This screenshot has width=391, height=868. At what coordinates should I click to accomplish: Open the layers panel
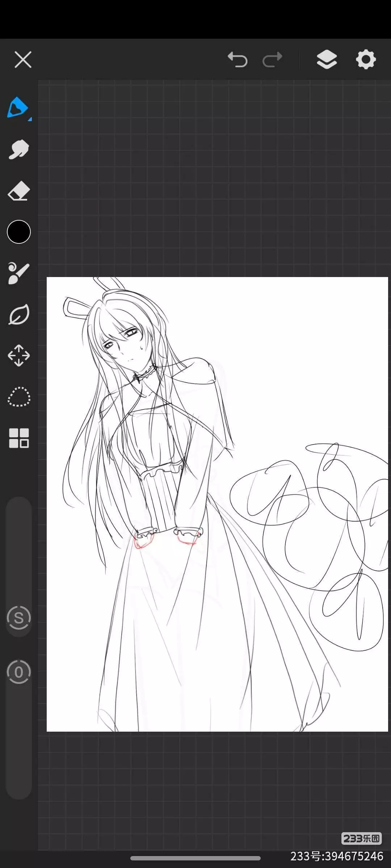click(327, 59)
